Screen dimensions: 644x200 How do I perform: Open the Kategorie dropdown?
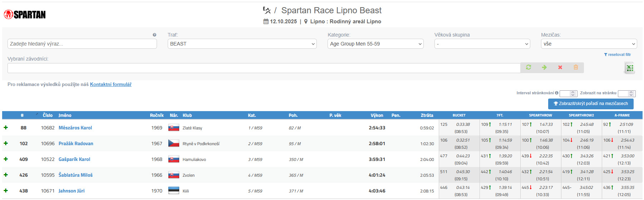375,44
